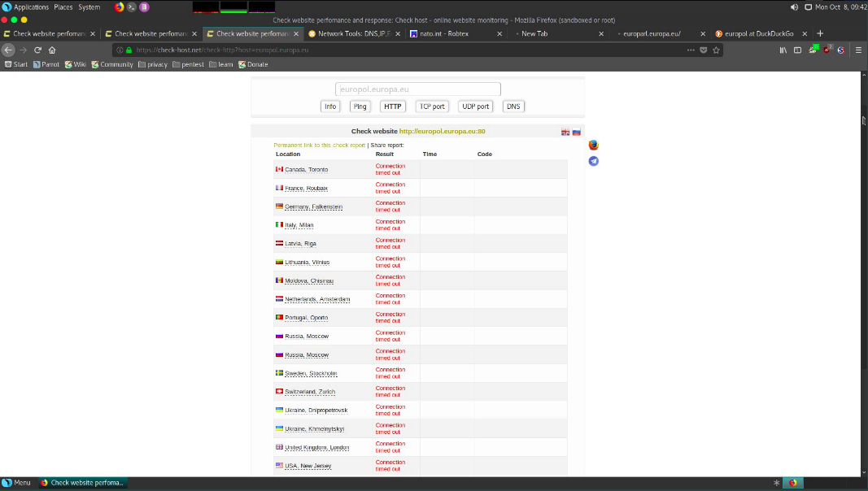Open the Start bookmark
Viewport: 868px width, 491px height.
16,65
